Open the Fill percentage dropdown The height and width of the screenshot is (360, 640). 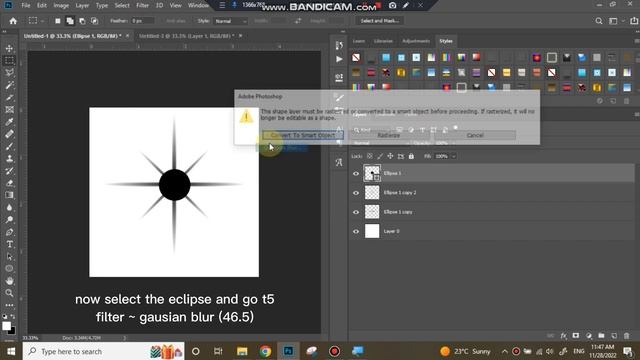point(453,156)
